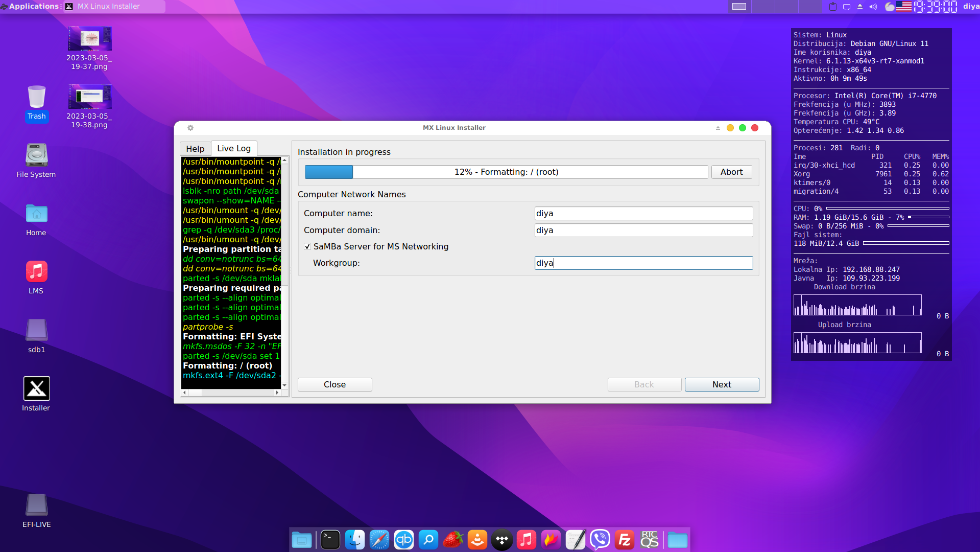Click 'mkfs.ext4 -F /dev/sda2' log line
This screenshot has height=552, width=980.
[231, 375]
